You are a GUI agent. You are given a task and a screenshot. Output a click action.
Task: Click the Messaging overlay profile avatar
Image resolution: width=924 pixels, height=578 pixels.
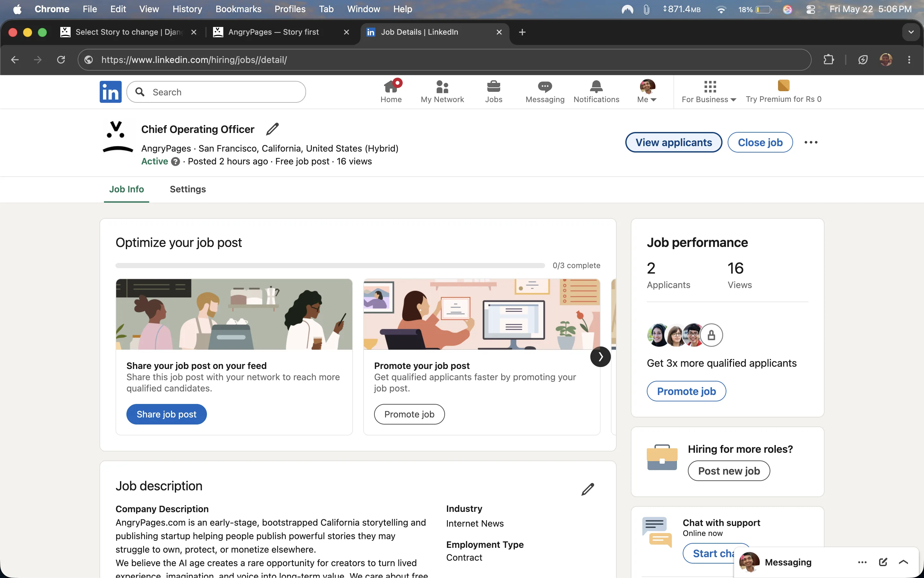coord(749,562)
